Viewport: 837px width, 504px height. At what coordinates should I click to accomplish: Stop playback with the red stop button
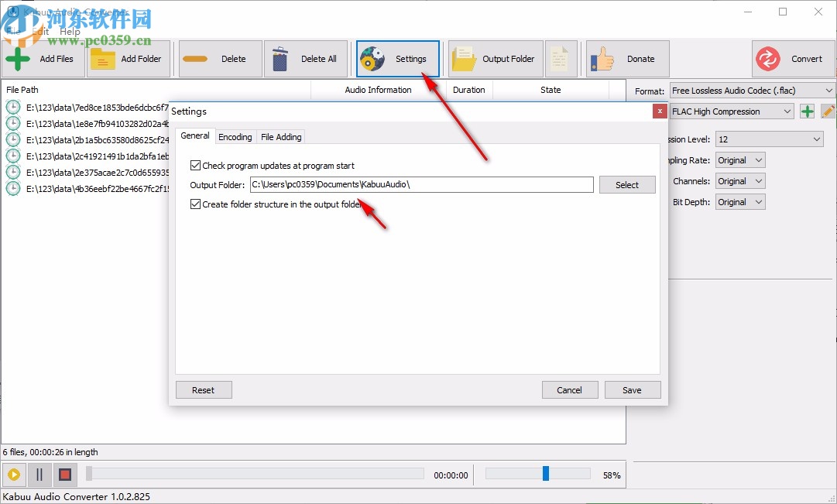(65, 474)
